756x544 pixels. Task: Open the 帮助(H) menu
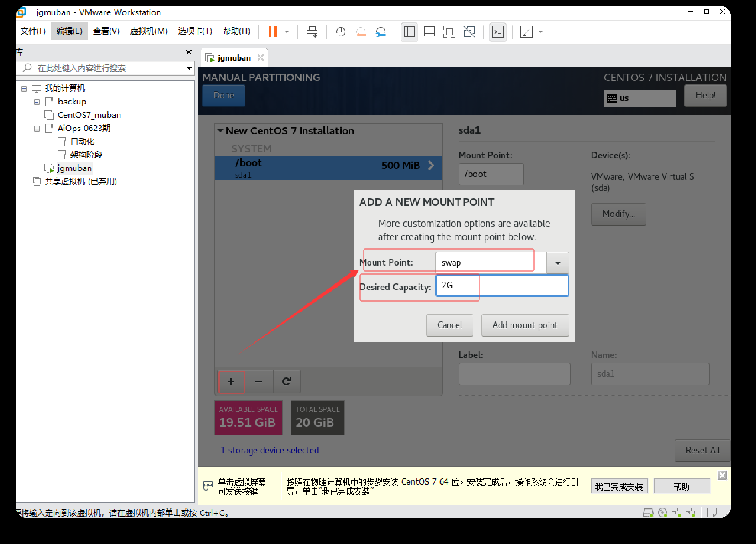(x=237, y=31)
